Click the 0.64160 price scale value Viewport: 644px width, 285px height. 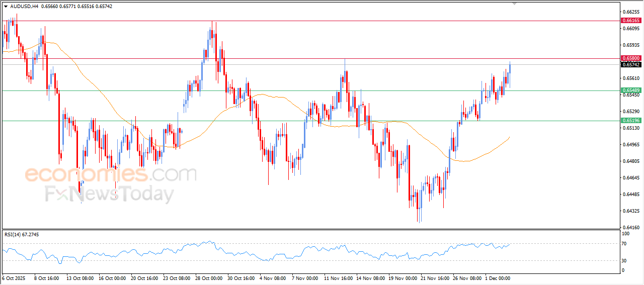(630, 228)
